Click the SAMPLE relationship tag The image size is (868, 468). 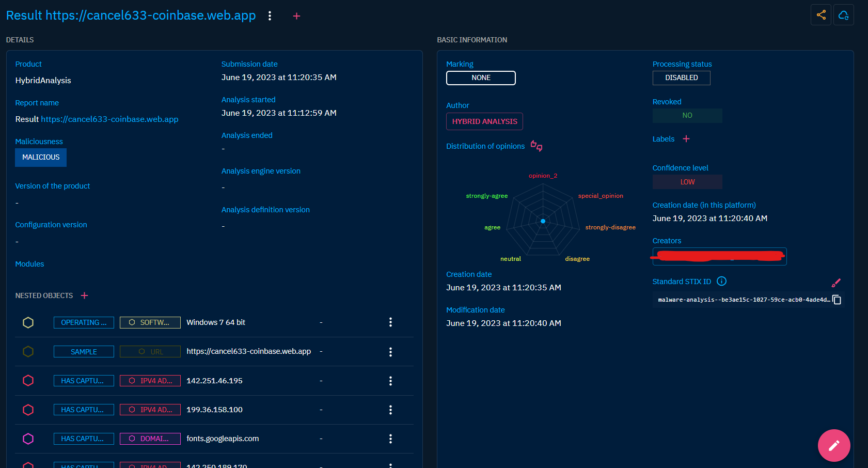84,352
